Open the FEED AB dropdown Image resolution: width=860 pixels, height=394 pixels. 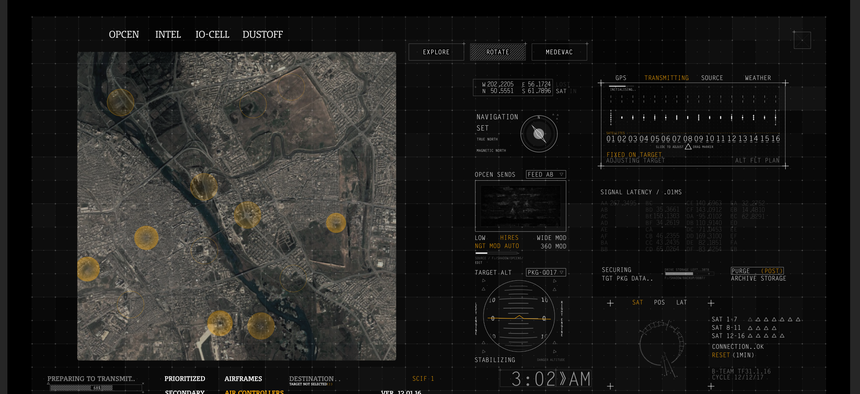coord(546,175)
